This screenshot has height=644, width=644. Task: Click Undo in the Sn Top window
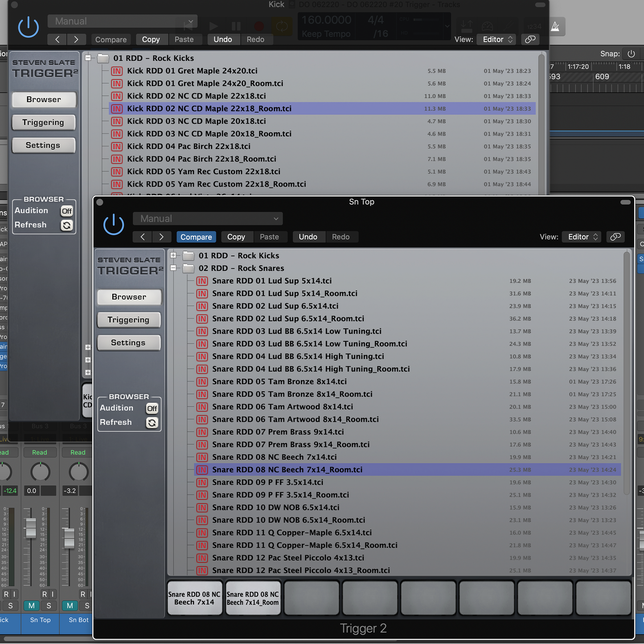(x=308, y=237)
